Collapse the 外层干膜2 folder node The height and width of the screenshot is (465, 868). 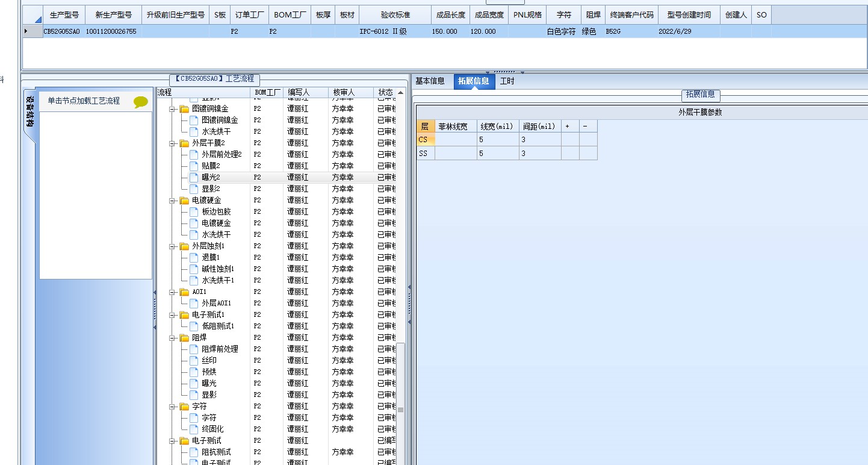click(x=172, y=143)
